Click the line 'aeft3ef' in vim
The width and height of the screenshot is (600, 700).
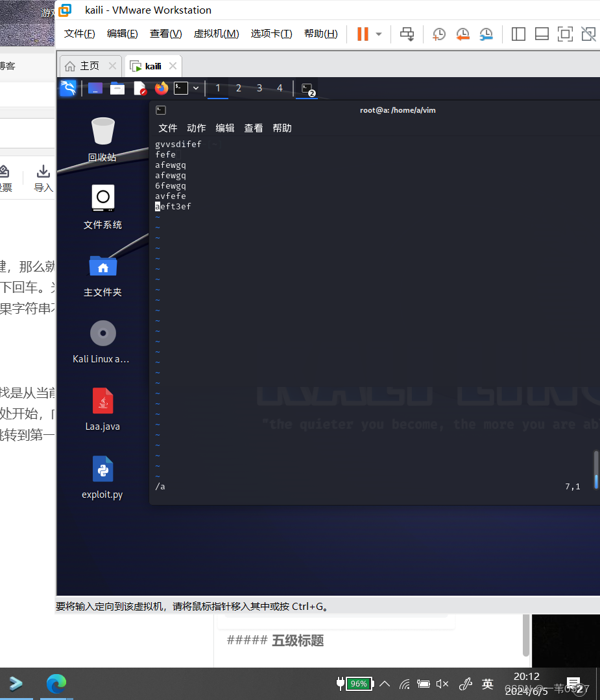coord(173,206)
